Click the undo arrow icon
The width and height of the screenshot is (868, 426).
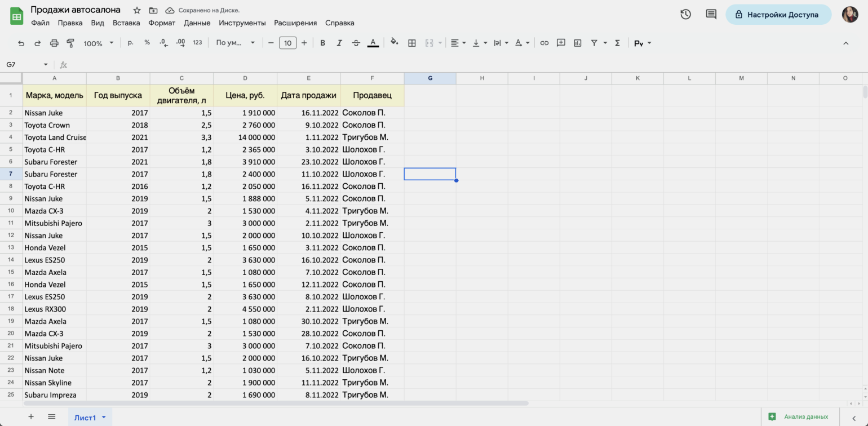(21, 43)
